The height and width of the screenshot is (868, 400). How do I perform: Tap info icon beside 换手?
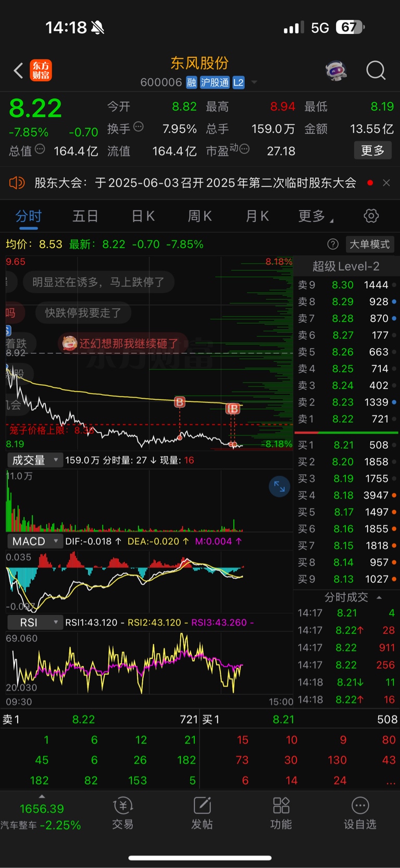pos(139,127)
